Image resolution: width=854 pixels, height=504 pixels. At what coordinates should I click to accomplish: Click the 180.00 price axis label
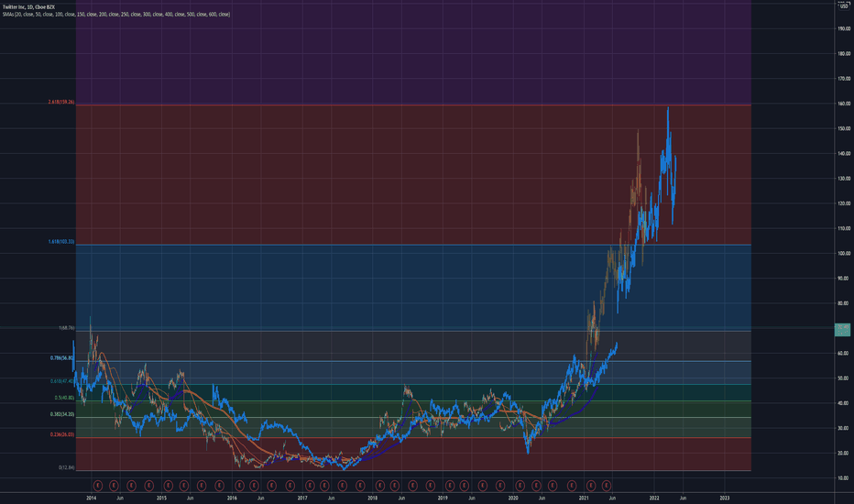[844, 54]
